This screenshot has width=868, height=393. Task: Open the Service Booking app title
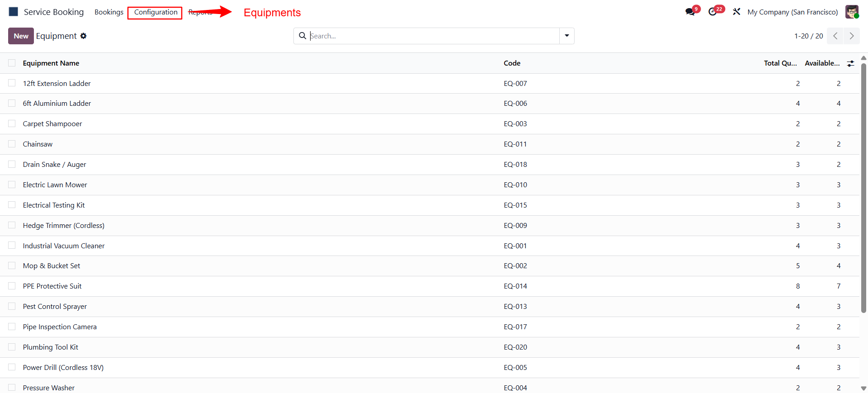point(54,12)
